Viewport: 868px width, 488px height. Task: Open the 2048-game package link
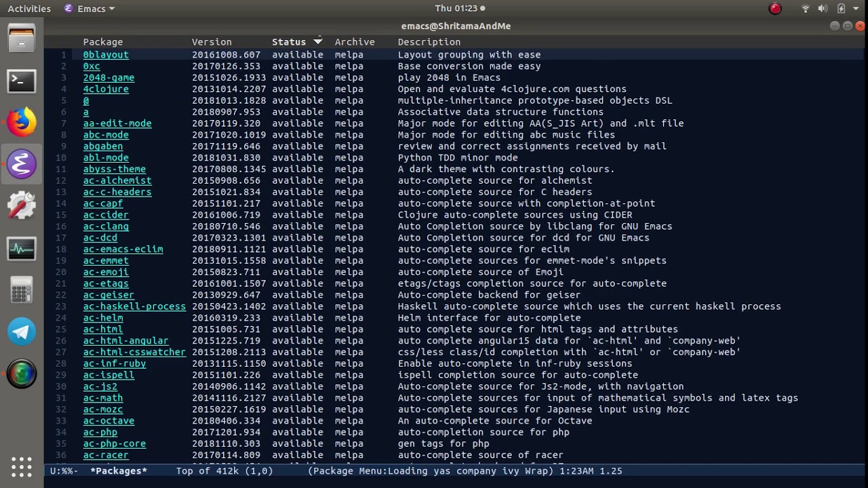point(108,78)
